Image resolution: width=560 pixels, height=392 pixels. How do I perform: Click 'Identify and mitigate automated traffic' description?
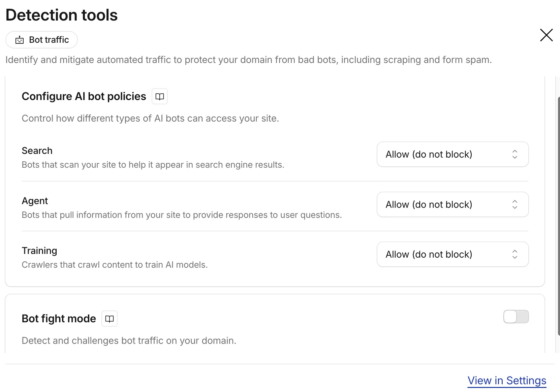coord(249,60)
